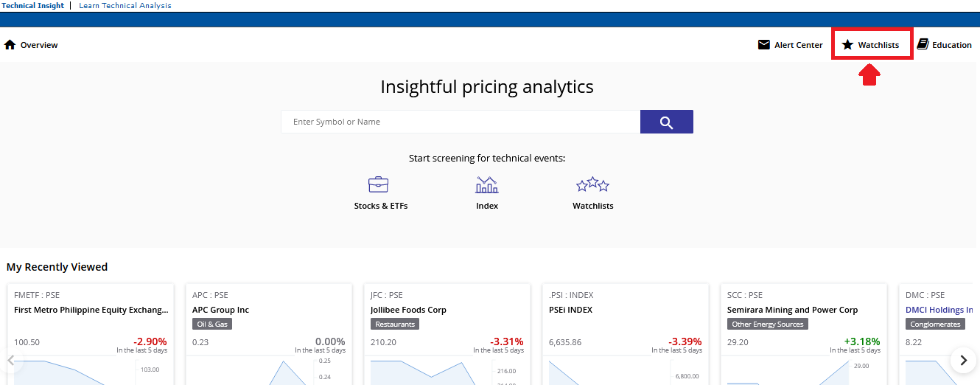Screen dimensions: 980x385
Task: Click the FMETF : PSE symbol text
Action: point(37,295)
